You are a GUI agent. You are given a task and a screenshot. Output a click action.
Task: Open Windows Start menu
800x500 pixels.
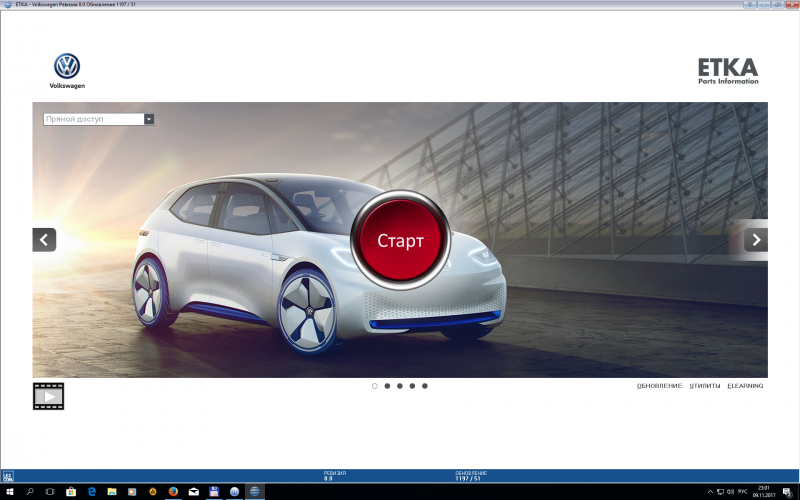tap(8, 492)
